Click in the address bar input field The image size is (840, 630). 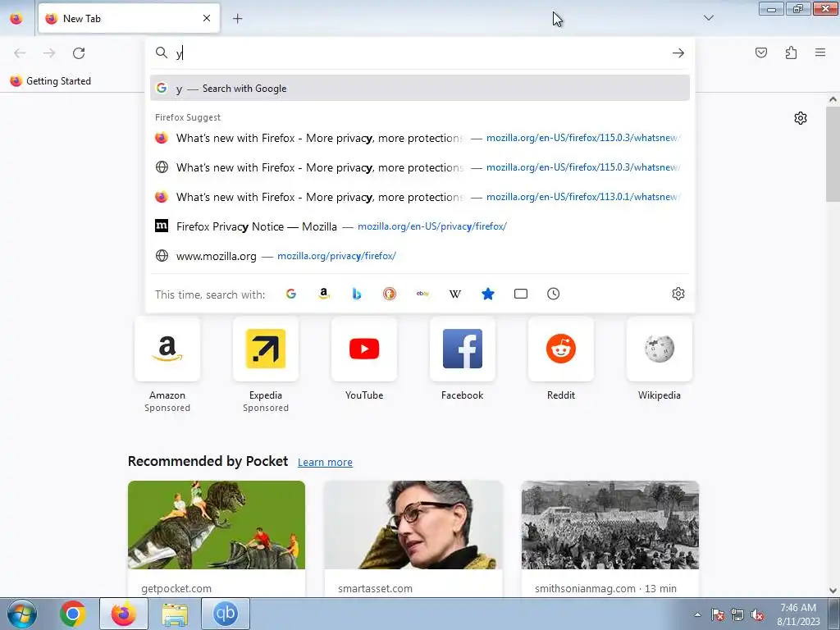(x=420, y=53)
